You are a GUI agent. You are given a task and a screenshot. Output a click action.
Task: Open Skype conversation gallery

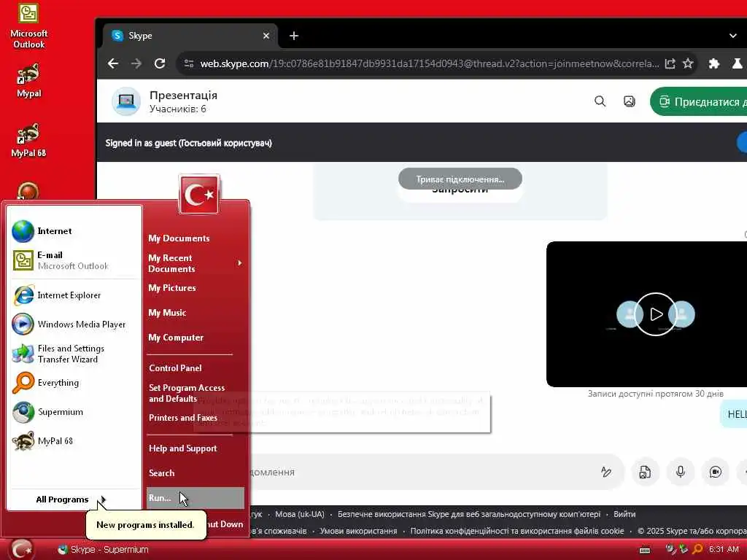pos(630,101)
